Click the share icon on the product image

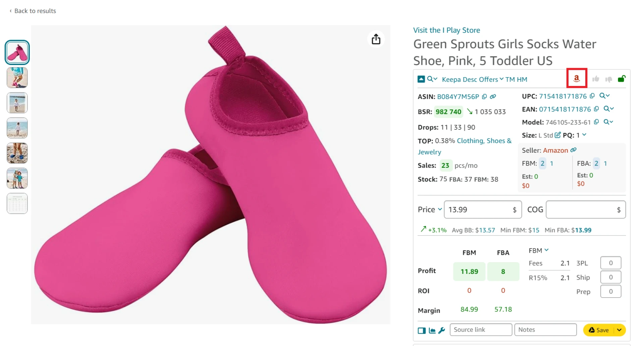[x=376, y=39]
